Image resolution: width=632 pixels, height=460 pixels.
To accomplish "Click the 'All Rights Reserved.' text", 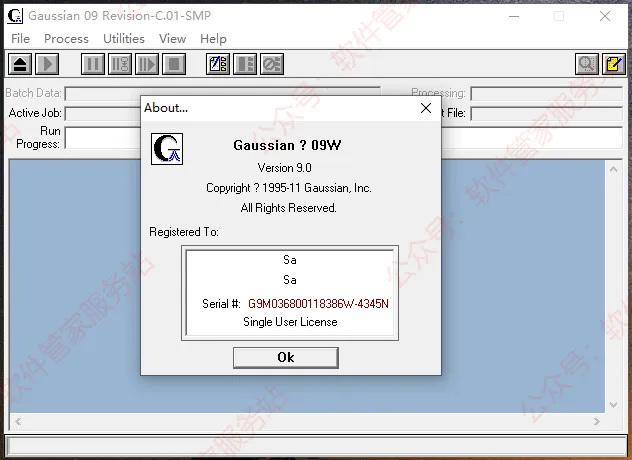I will click(x=289, y=208).
